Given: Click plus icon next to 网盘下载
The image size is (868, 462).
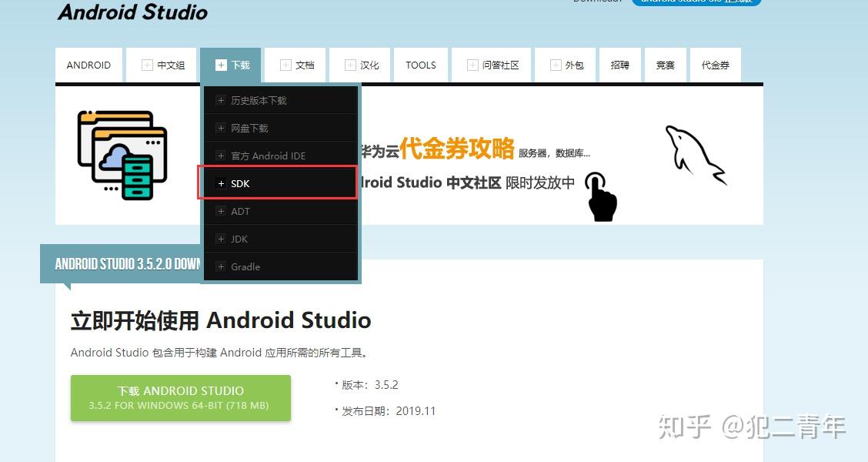Looking at the screenshot, I should [x=221, y=128].
